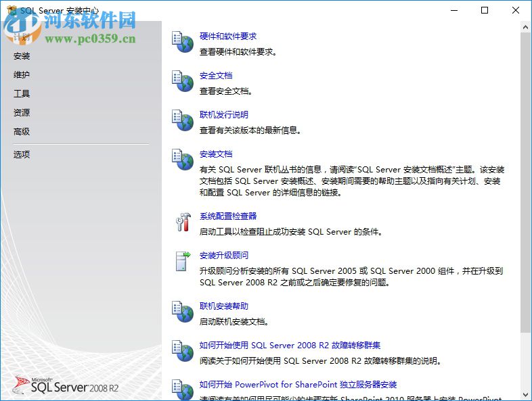The height and width of the screenshot is (401, 532).
Task: Click the description 阅读关于如何开始使用 SQL Server 2008 R2 故障转移群集的说明
Action: coord(321,361)
